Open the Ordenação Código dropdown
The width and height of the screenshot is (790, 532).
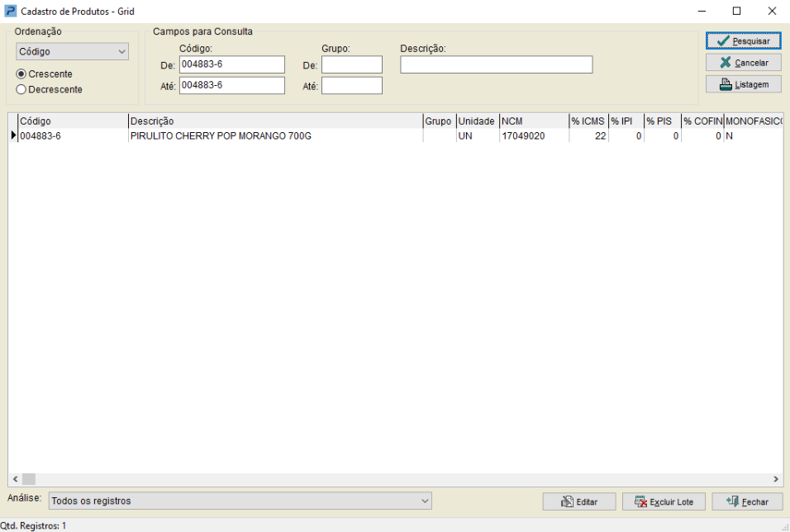tap(73, 51)
